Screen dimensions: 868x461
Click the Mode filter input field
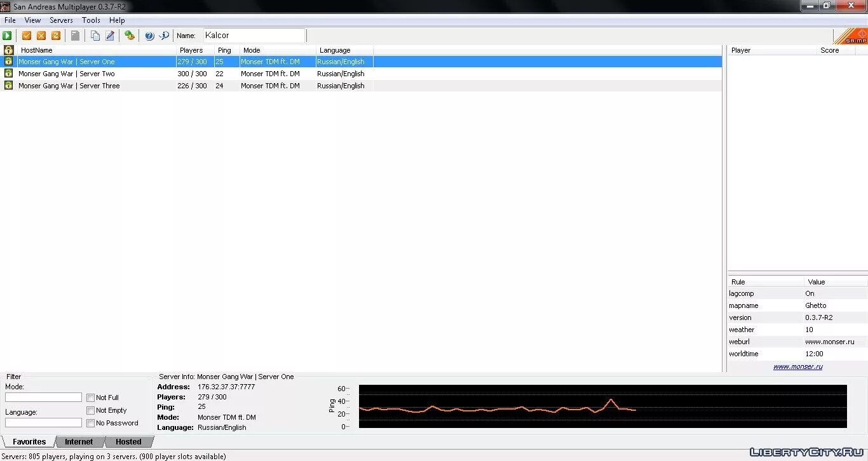pos(43,398)
